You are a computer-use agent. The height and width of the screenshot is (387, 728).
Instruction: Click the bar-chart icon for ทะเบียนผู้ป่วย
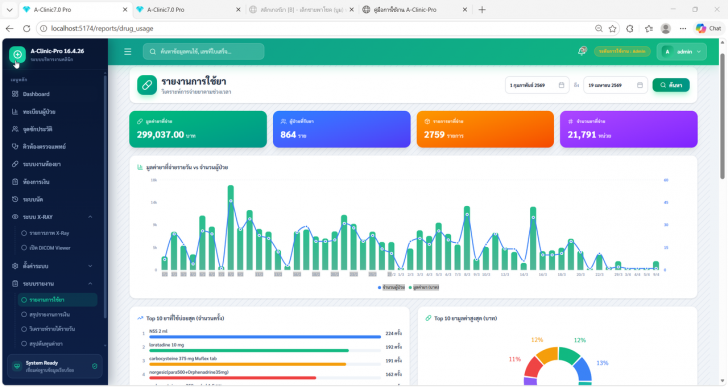pyautogui.click(x=15, y=112)
